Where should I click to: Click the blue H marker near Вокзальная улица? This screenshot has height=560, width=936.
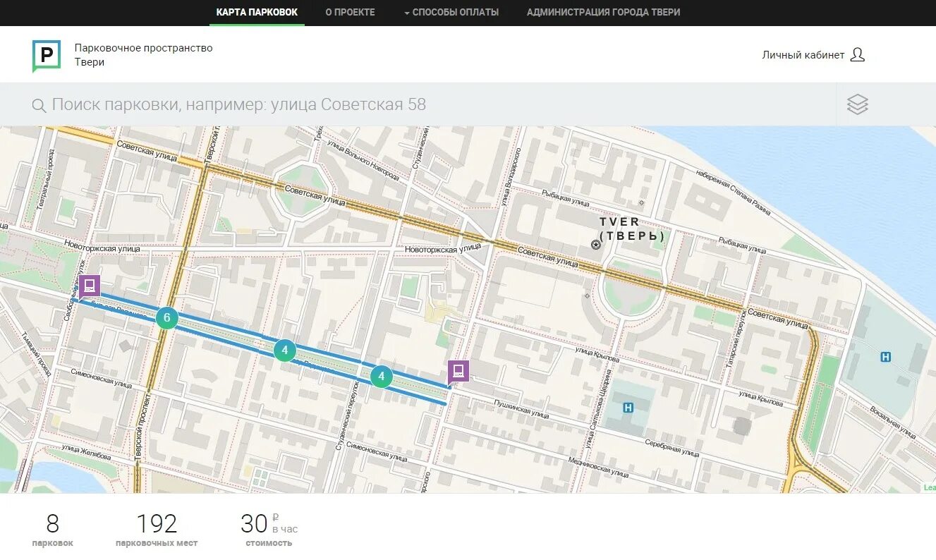pos(886,357)
